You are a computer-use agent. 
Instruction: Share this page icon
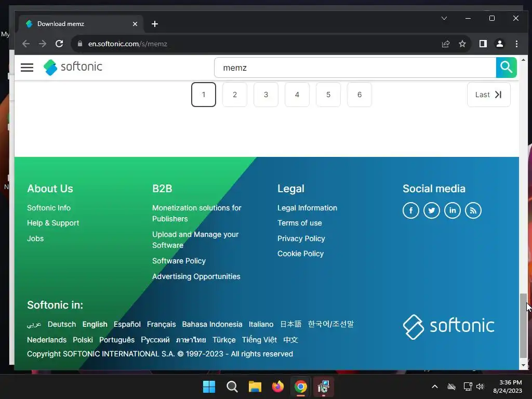point(445,44)
